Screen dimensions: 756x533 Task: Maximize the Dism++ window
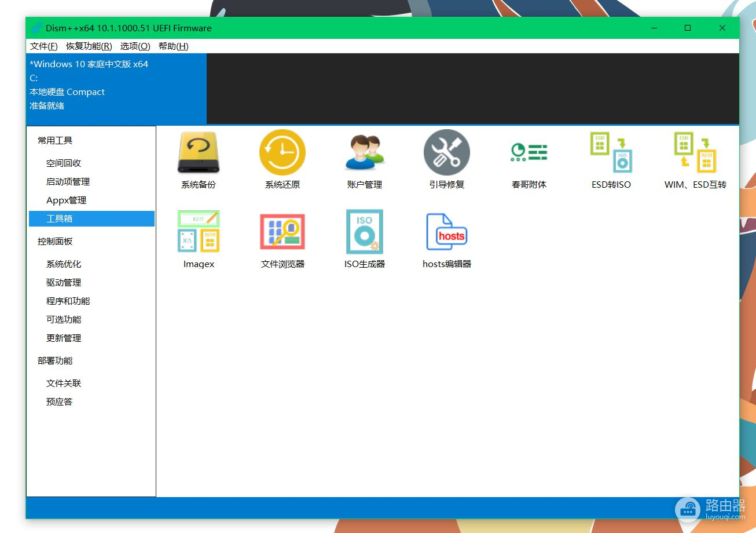point(688,28)
